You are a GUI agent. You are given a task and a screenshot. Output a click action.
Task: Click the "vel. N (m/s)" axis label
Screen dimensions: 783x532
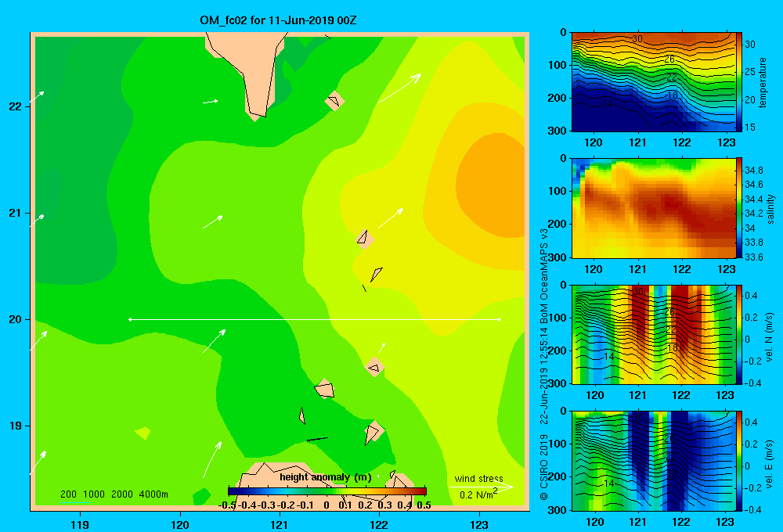click(x=769, y=337)
